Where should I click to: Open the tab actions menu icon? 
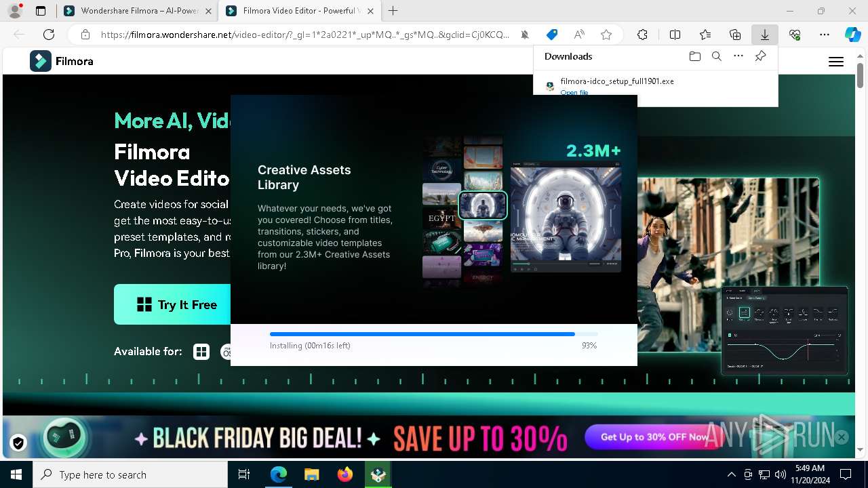coord(41,11)
